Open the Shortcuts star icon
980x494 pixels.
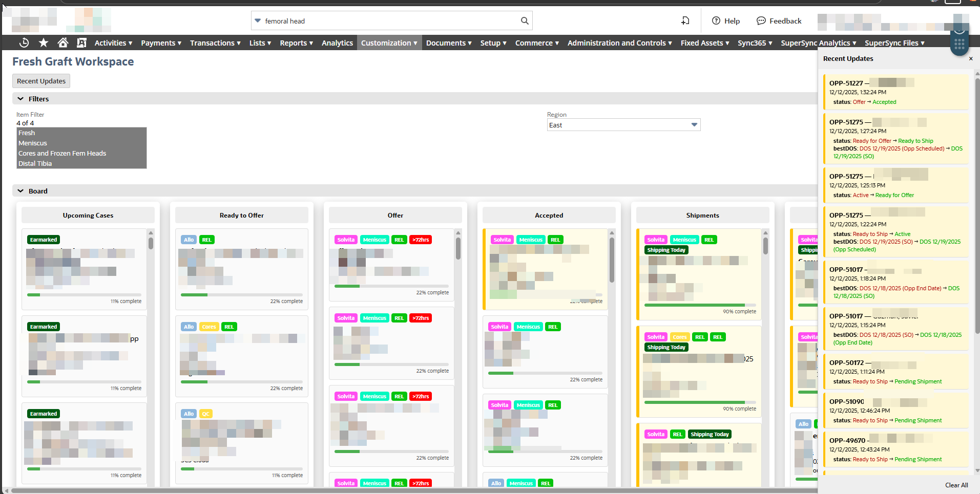44,43
